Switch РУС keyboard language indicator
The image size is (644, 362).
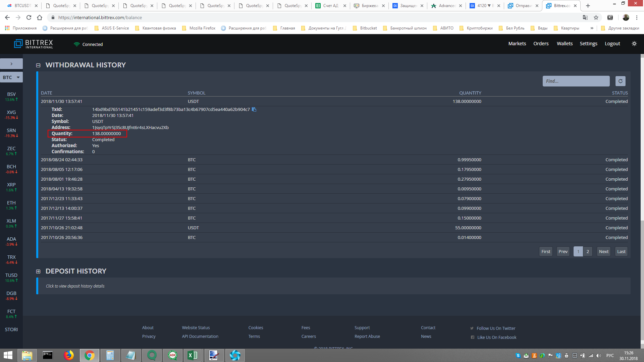click(610, 356)
